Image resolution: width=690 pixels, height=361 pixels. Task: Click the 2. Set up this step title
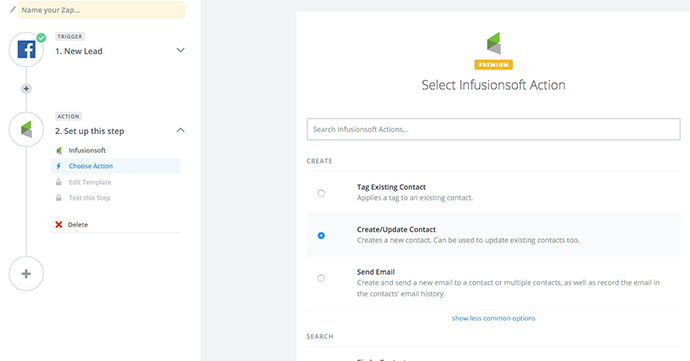[89, 131]
